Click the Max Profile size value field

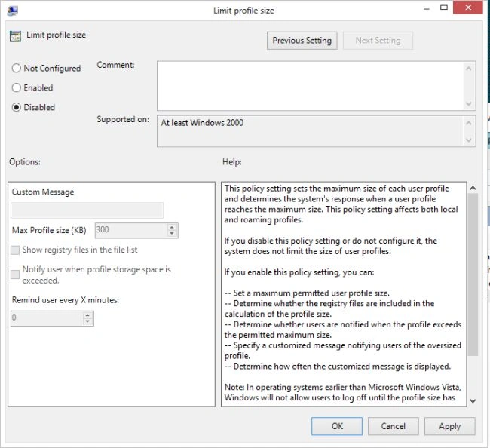pyautogui.click(x=131, y=230)
